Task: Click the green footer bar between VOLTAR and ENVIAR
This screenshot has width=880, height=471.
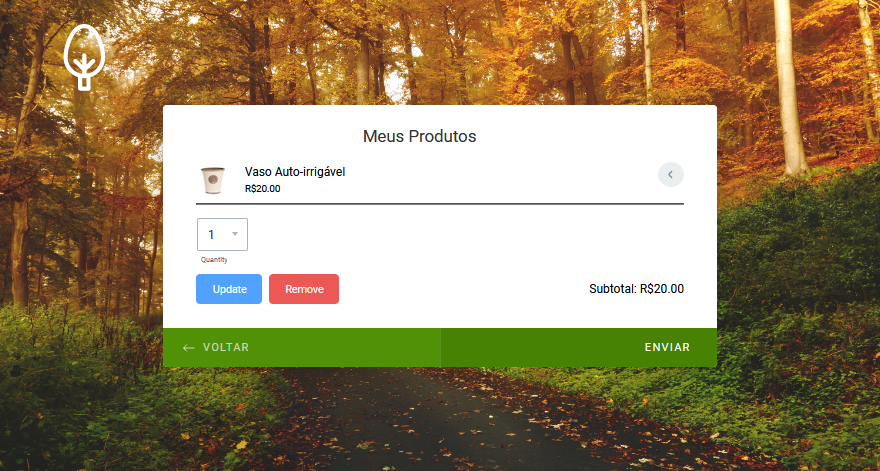Action: [443, 347]
